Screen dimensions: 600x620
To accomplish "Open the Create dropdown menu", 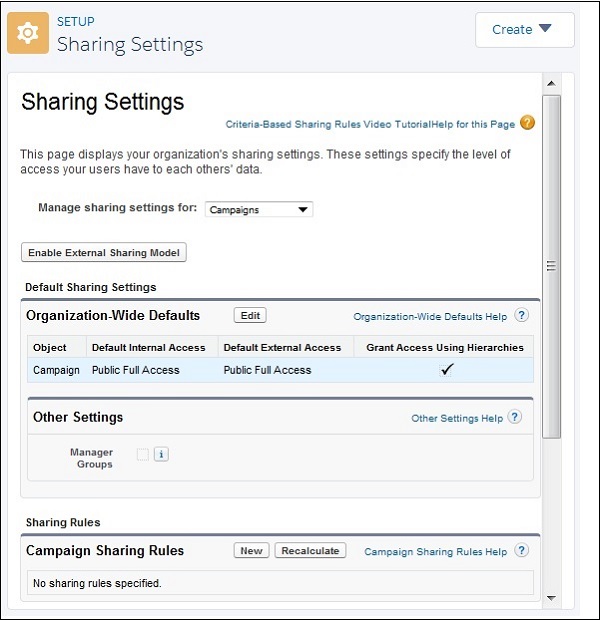I will [524, 30].
